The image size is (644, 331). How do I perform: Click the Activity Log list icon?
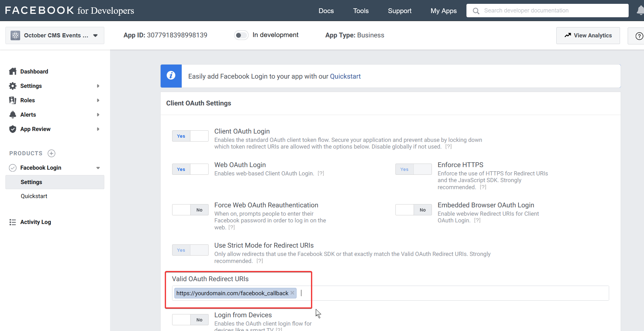click(x=13, y=222)
